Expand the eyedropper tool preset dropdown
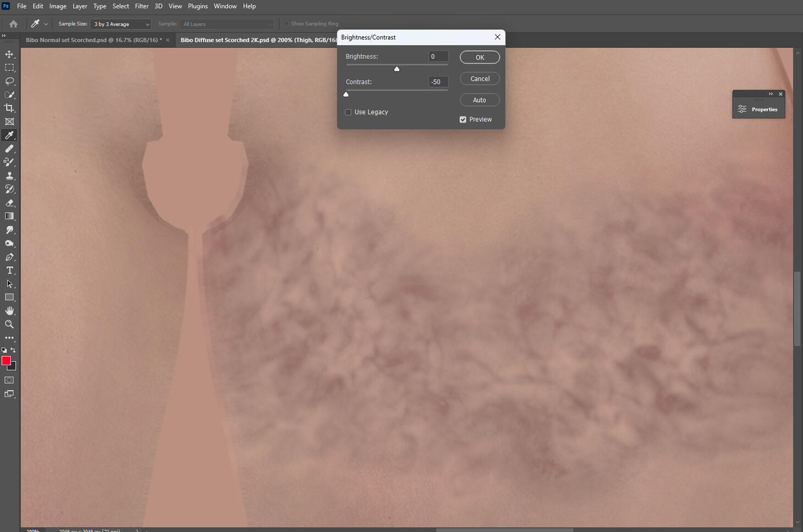Screen dimensions: 803x532 tap(45, 24)
